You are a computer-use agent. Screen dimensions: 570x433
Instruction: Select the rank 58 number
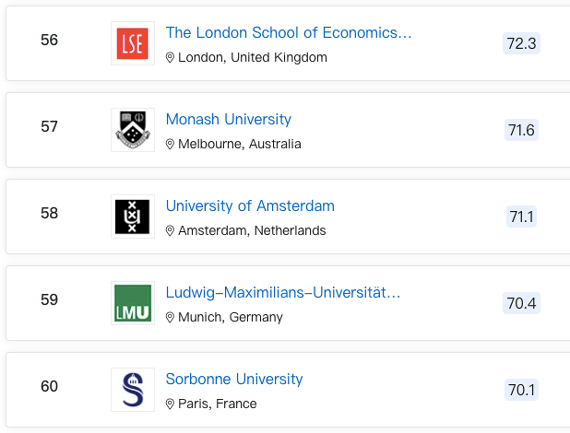click(x=49, y=213)
